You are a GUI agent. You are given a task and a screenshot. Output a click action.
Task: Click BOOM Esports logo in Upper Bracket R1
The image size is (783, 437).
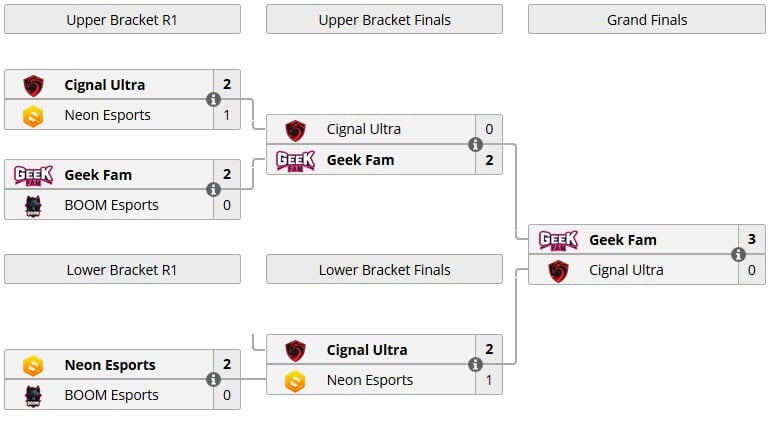click(x=33, y=205)
